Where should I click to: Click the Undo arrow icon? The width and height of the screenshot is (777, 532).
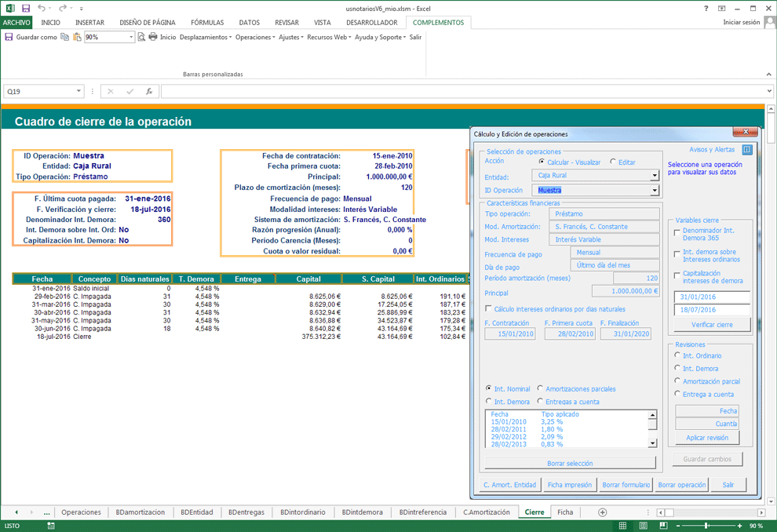click(x=42, y=8)
